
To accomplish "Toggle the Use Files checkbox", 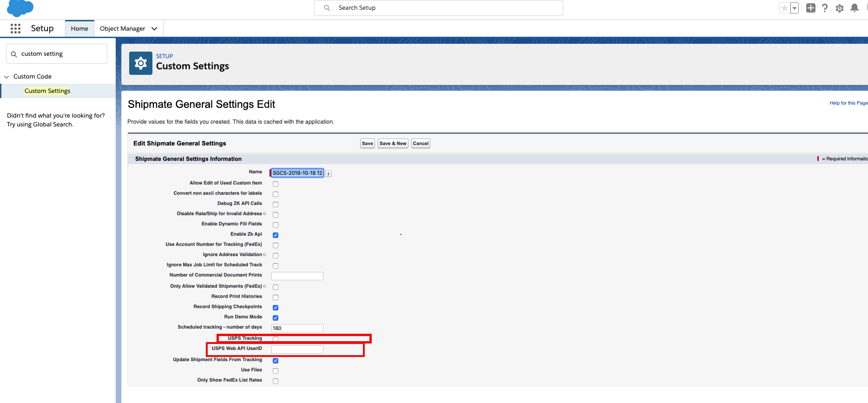I will coord(276,371).
